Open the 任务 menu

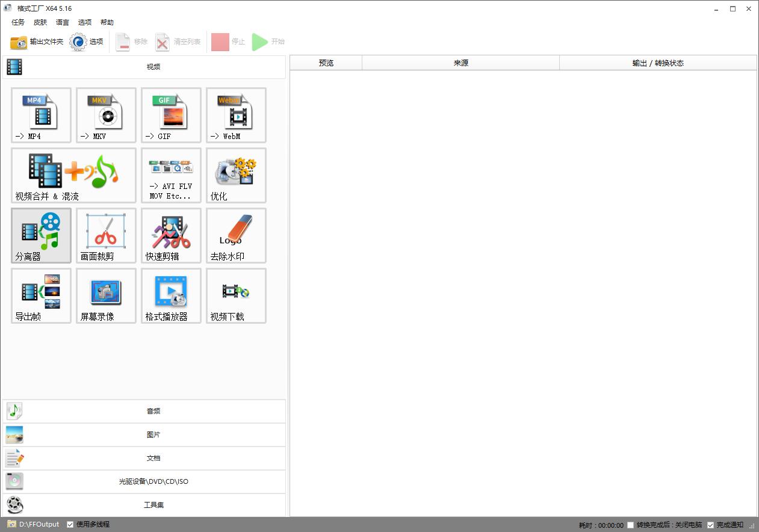tap(18, 22)
